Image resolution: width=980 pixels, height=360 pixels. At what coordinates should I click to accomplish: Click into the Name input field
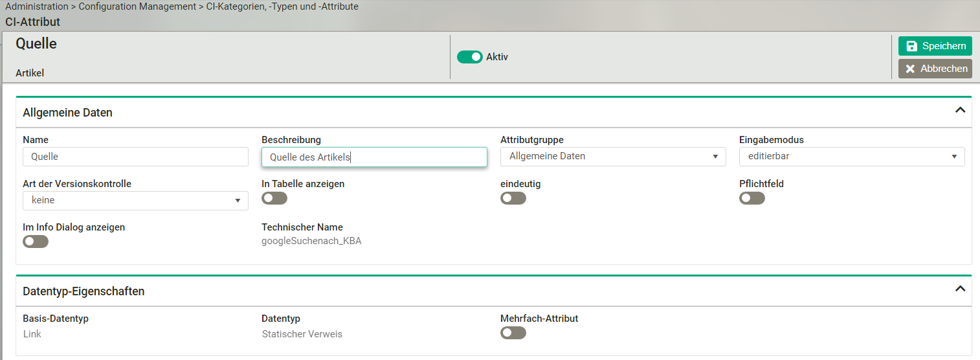[135, 157]
